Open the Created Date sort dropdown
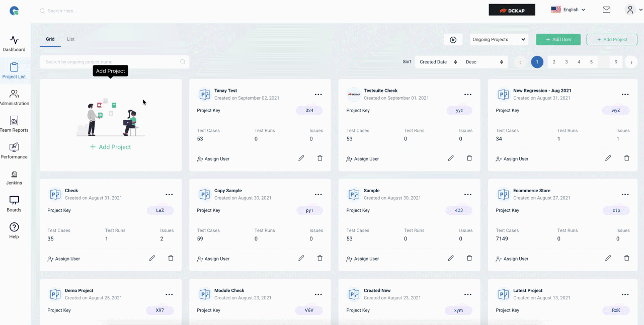 [x=438, y=62]
